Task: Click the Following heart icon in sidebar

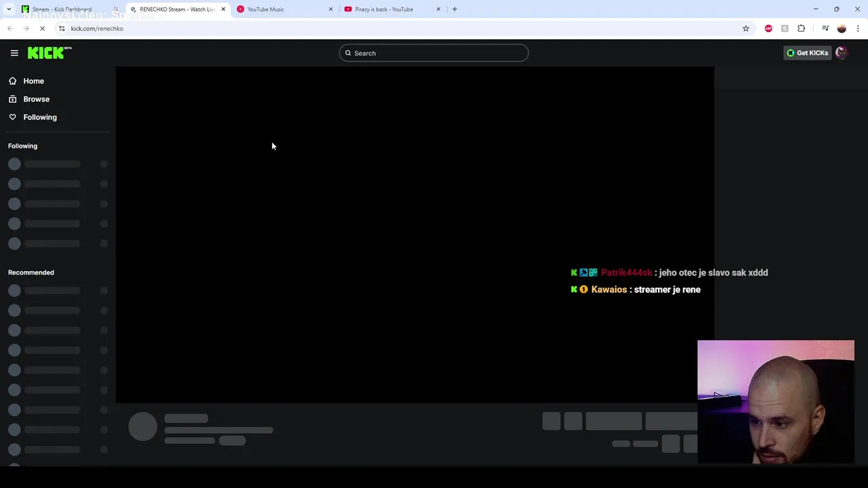Action: (x=12, y=117)
